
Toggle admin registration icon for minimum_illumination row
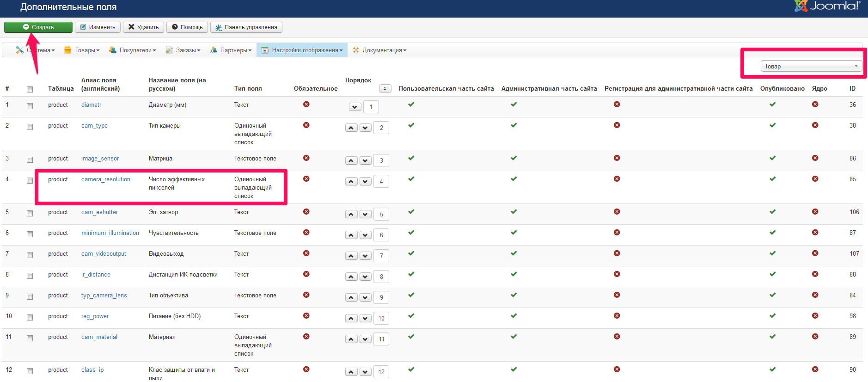click(617, 233)
